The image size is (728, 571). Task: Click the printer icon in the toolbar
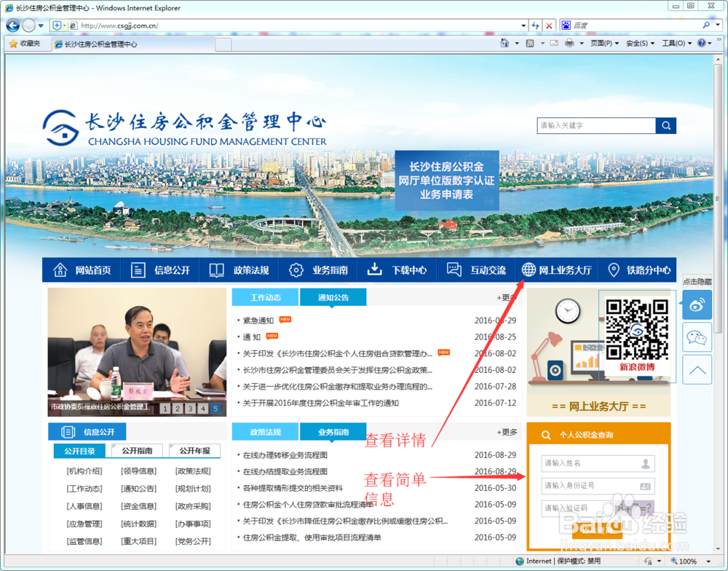click(569, 43)
